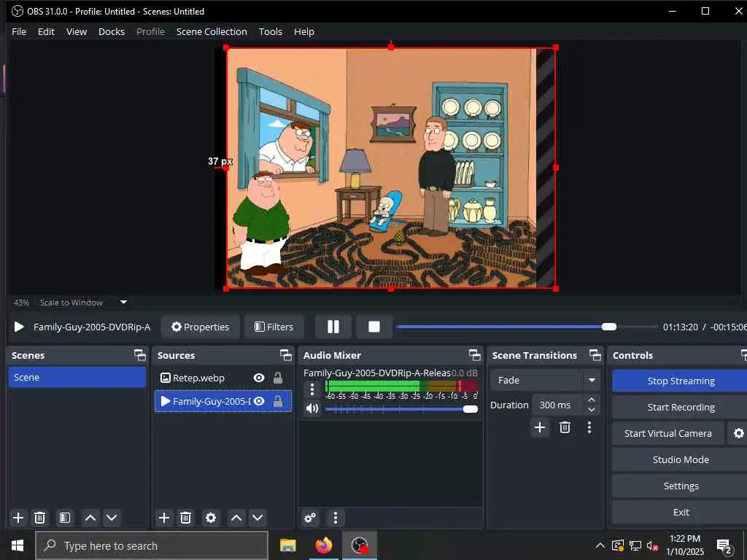Open the Settings from Controls

[x=681, y=486]
